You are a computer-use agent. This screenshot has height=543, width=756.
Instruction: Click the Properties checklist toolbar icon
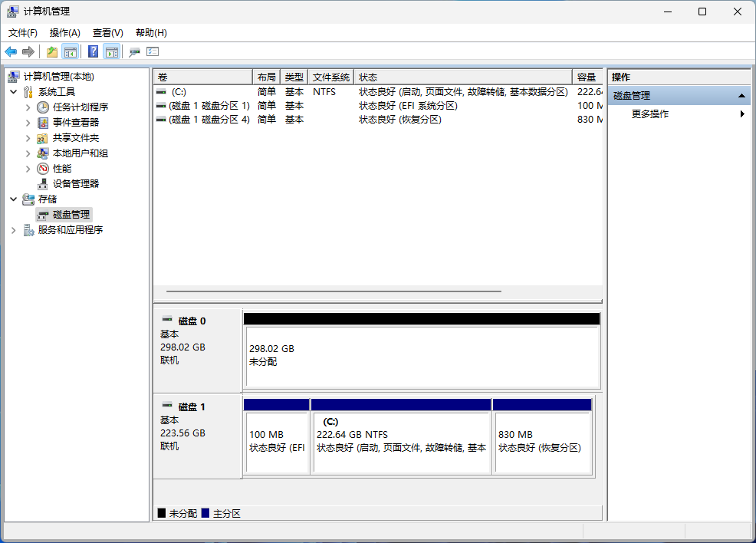pyautogui.click(x=153, y=51)
